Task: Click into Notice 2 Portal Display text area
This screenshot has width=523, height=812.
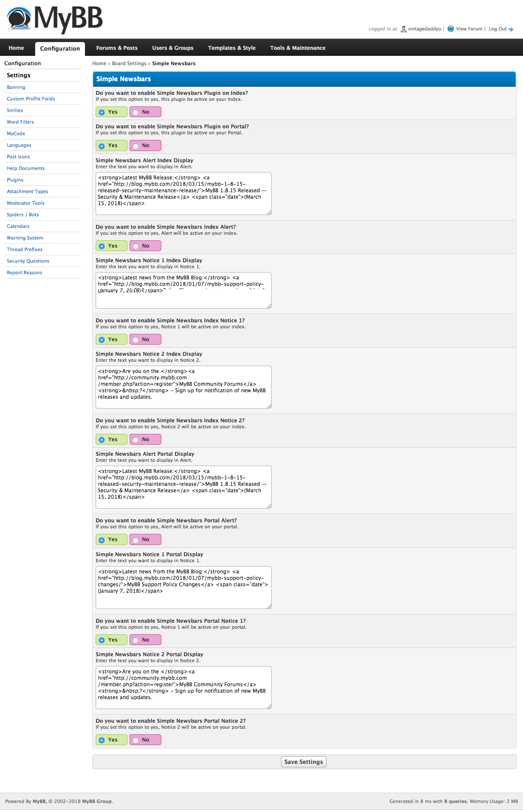Action: 184,688
